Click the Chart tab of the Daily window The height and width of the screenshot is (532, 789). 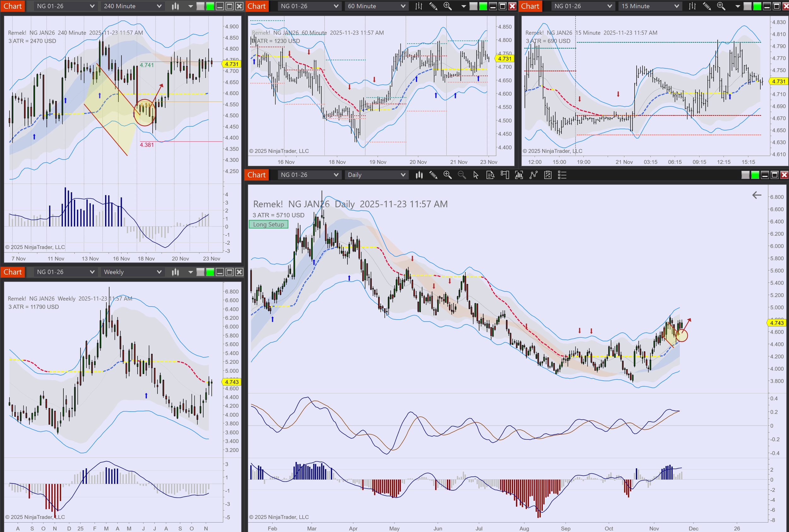click(257, 175)
